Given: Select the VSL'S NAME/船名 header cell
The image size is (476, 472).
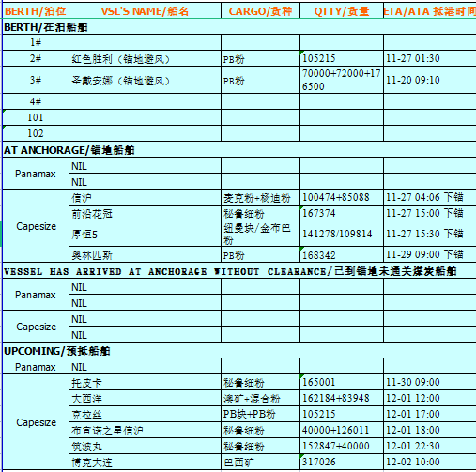Looking at the screenshot, I should [145, 11].
